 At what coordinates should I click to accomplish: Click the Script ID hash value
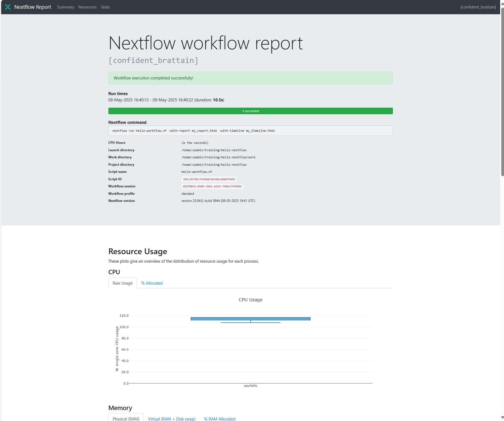pos(209,179)
